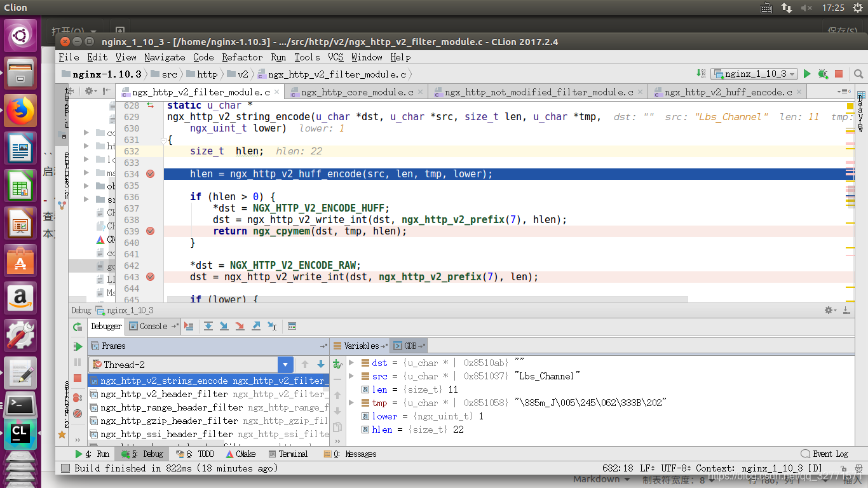868x488 pixels.
Task: Click the Build (binary arrow) icon
Action: pyautogui.click(x=701, y=74)
